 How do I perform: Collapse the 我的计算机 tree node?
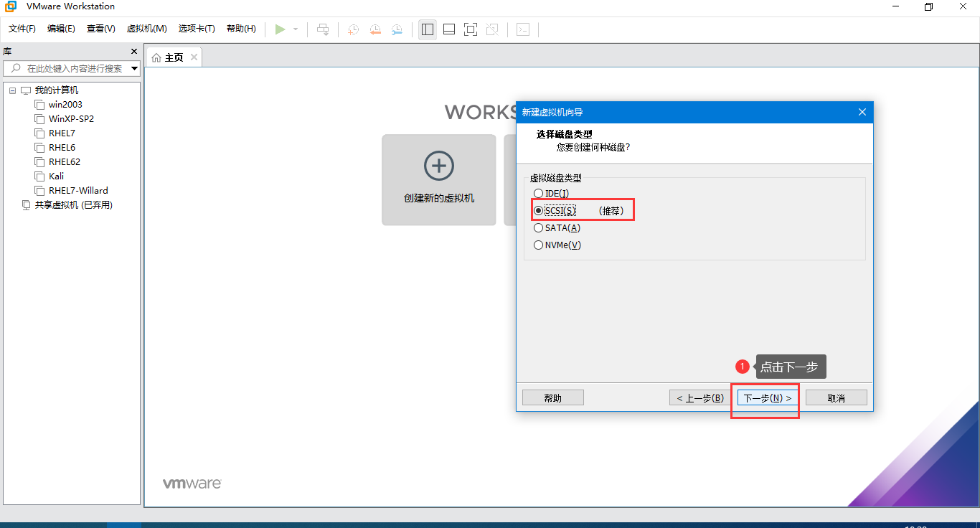[x=12, y=90]
